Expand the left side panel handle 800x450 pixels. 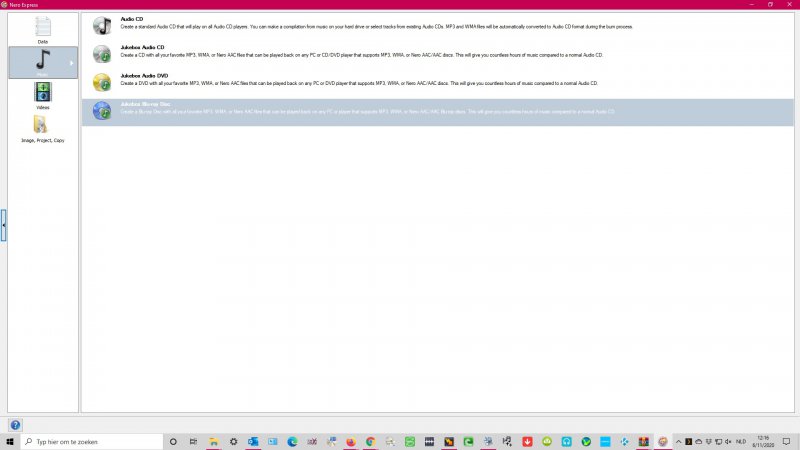(x=3, y=225)
